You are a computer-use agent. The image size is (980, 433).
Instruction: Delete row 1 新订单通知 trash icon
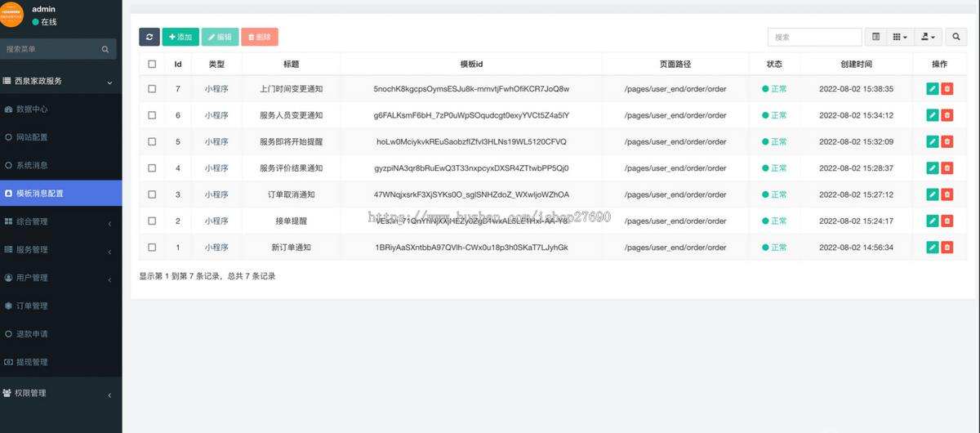(x=947, y=248)
